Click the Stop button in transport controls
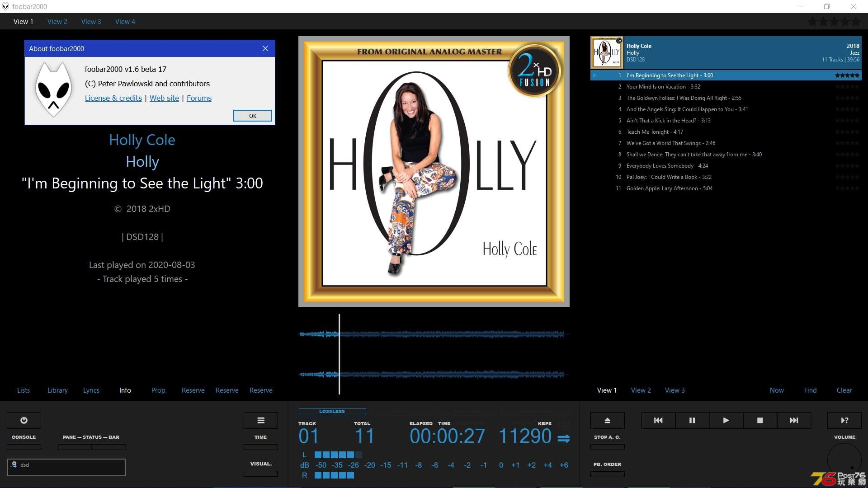 click(x=760, y=420)
